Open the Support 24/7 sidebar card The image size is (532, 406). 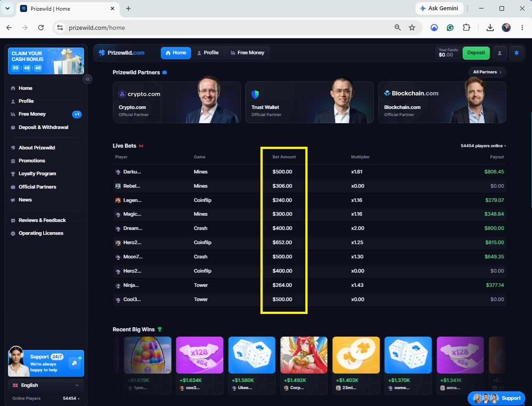(46, 363)
